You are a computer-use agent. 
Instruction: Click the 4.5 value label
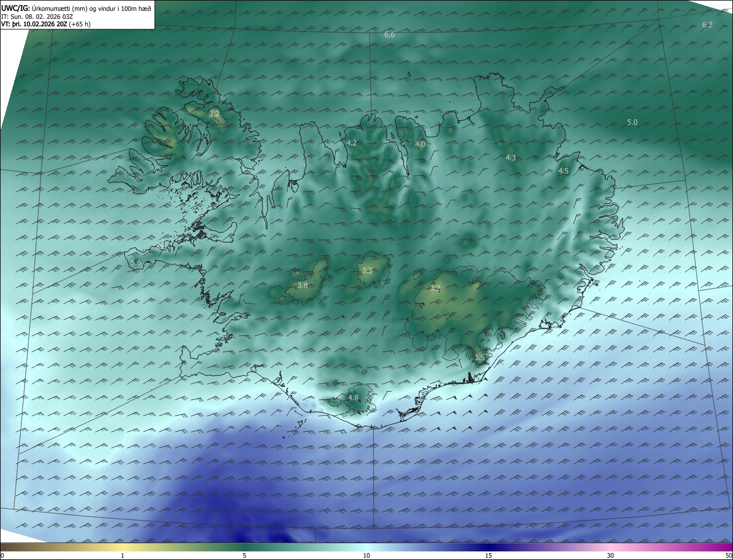pos(563,171)
